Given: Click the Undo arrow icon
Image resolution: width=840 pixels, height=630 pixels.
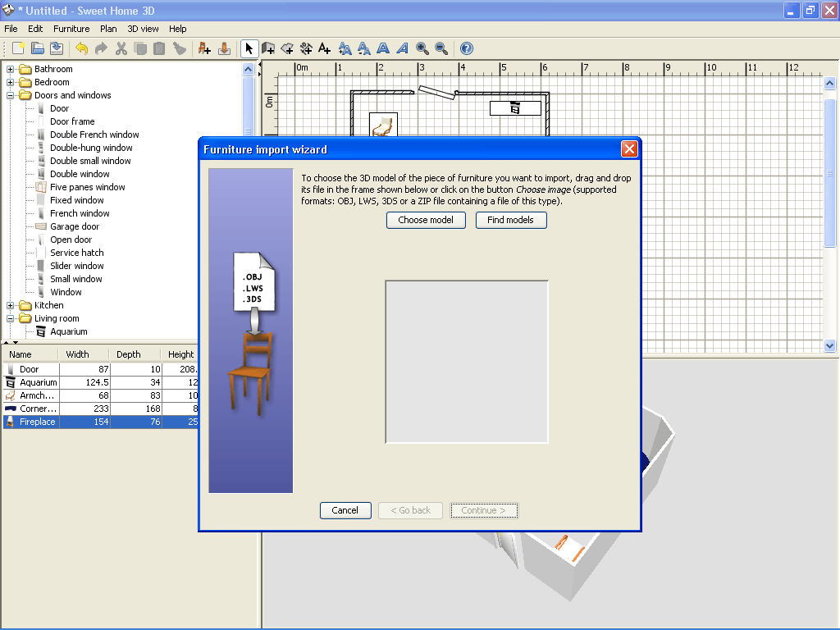Looking at the screenshot, I should (x=80, y=48).
